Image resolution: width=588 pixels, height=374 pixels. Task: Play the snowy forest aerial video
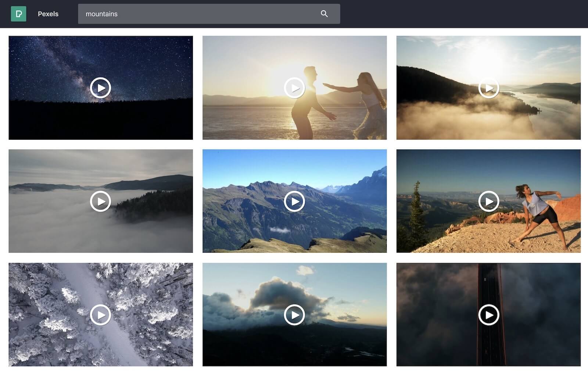click(100, 314)
